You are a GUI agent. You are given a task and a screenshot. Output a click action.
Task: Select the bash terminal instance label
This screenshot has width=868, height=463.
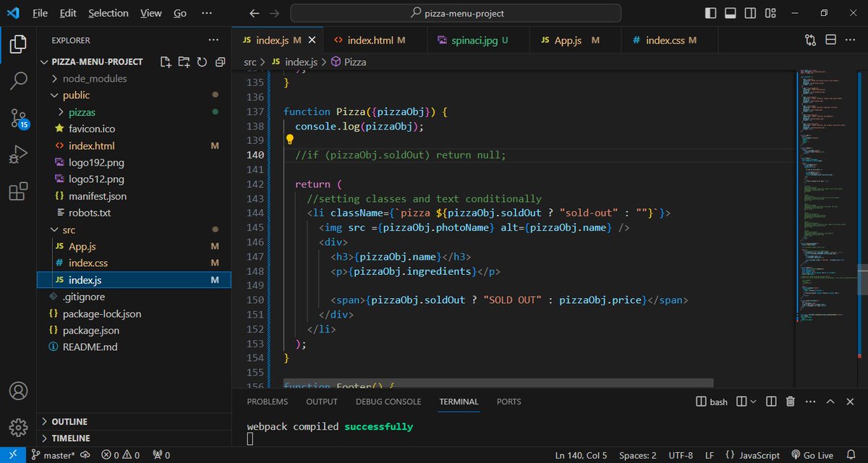click(712, 402)
